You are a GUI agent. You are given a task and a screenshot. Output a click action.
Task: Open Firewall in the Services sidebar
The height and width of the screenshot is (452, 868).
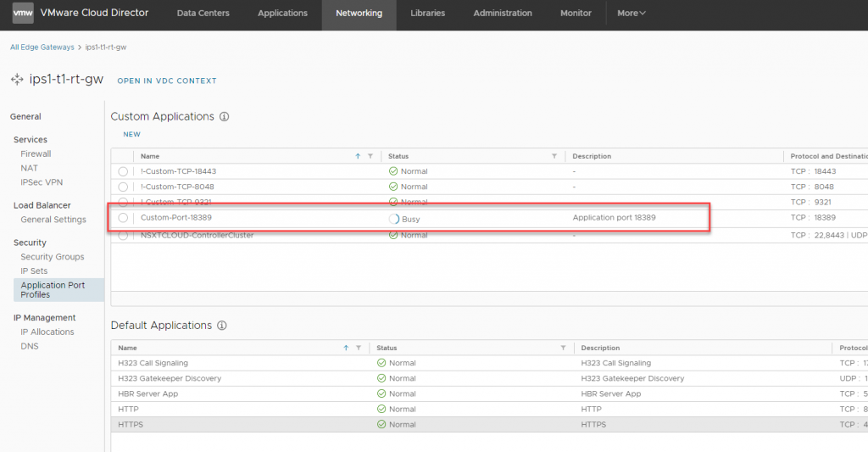(36, 154)
